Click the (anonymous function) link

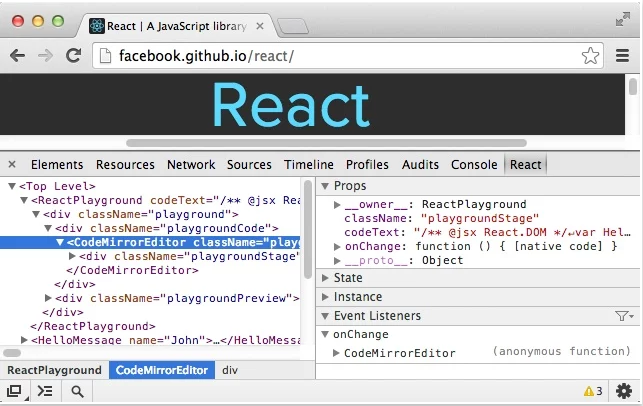pyautogui.click(x=561, y=351)
